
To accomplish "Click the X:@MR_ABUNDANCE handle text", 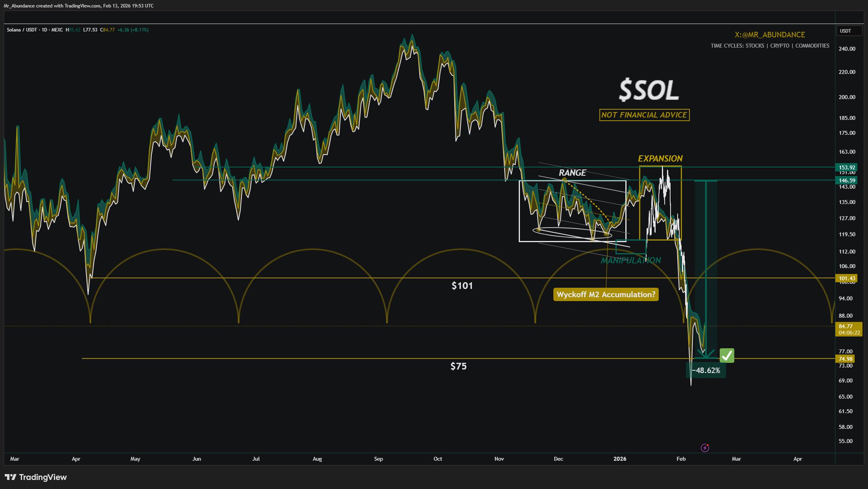I will pos(770,35).
